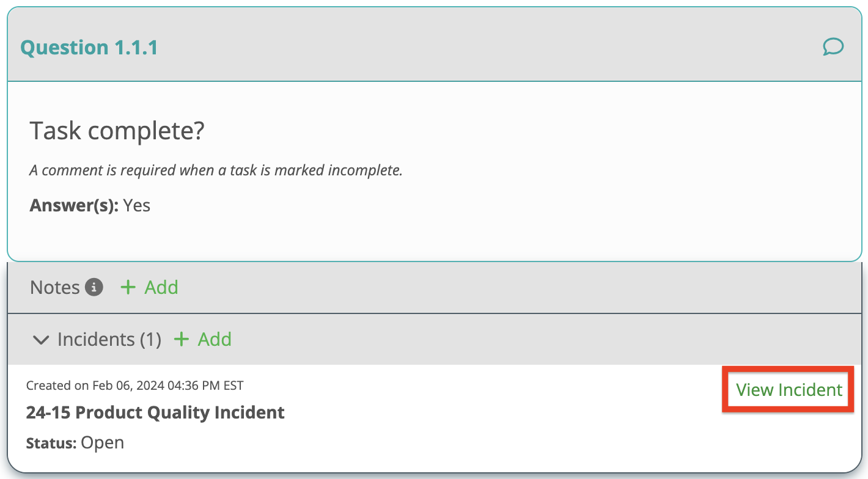The width and height of the screenshot is (868, 479).
Task: Open the View Incident link
Action: (x=789, y=390)
